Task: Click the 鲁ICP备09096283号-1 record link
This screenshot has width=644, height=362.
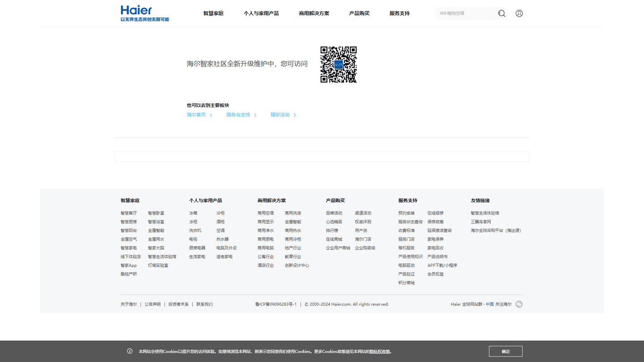Action: 276,304
